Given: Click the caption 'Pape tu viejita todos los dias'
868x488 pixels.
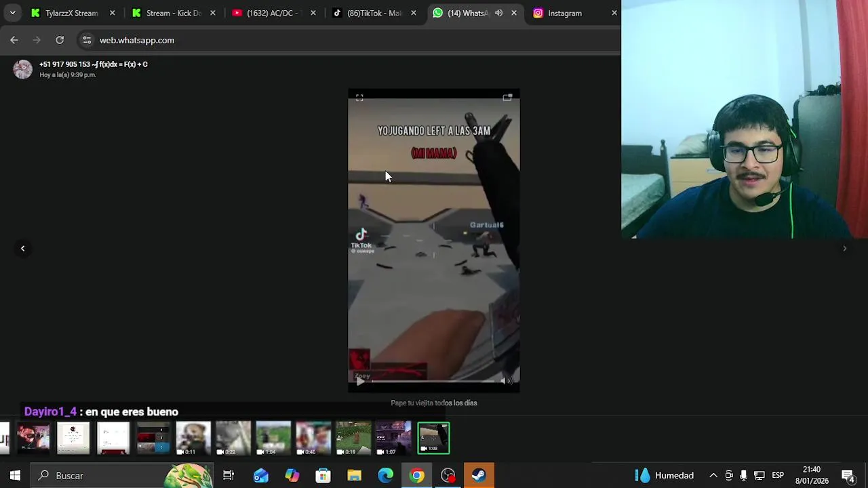Looking at the screenshot, I should [x=434, y=403].
